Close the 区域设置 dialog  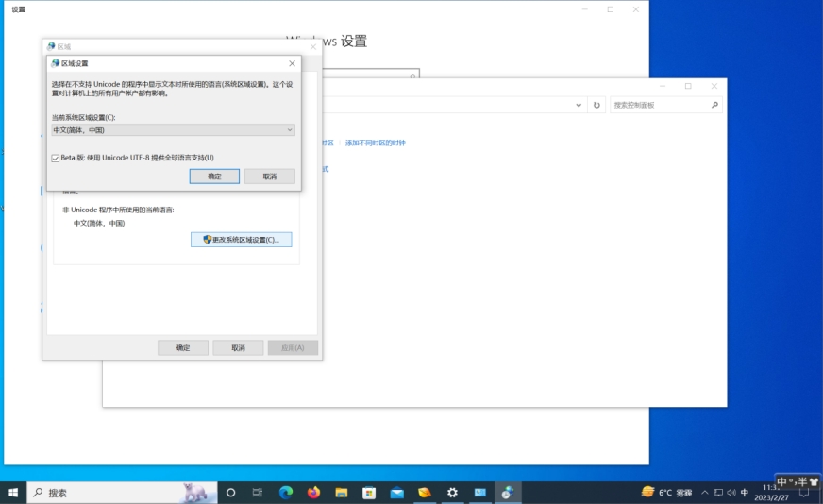click(x=292, y=63)
